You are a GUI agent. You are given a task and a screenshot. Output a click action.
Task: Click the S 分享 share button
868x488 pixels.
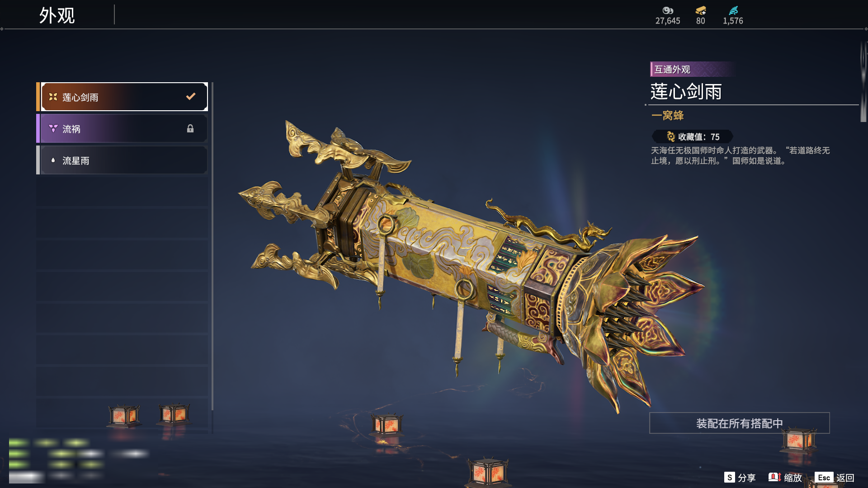coord(740,478)
